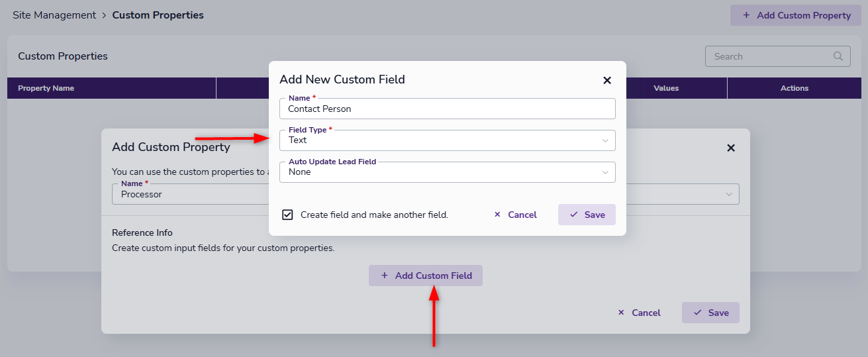Click the Property Name column header
The image size is (868, 357).
(46, 88)
